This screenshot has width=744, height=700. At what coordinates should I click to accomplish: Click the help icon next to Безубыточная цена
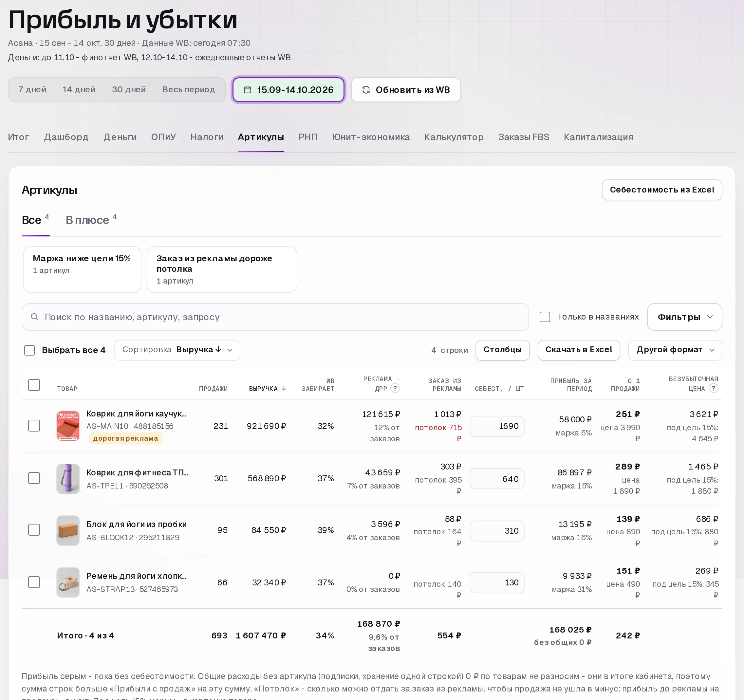(713, 388)
